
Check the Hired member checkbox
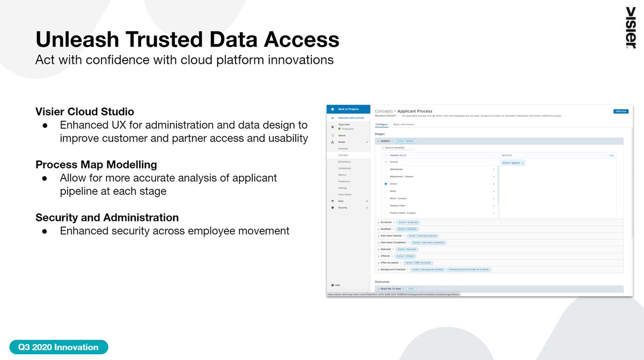(386, 191)
